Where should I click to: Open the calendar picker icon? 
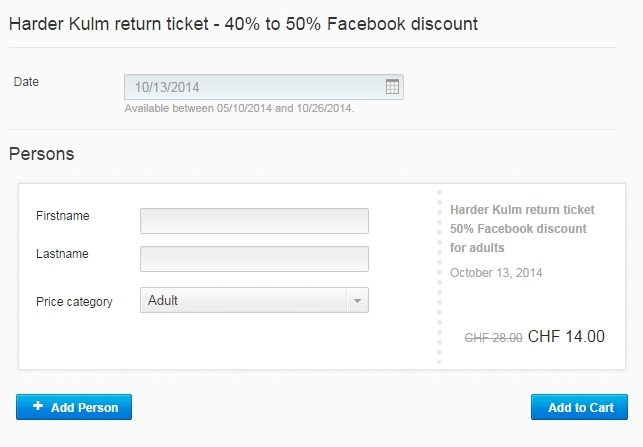tap(392, 87)
